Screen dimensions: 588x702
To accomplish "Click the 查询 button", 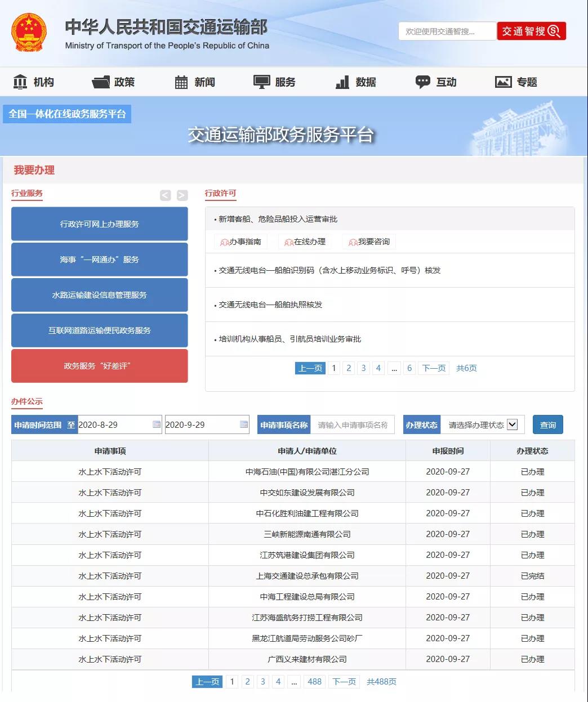I will pyautogui.click(x=547, y=425).
